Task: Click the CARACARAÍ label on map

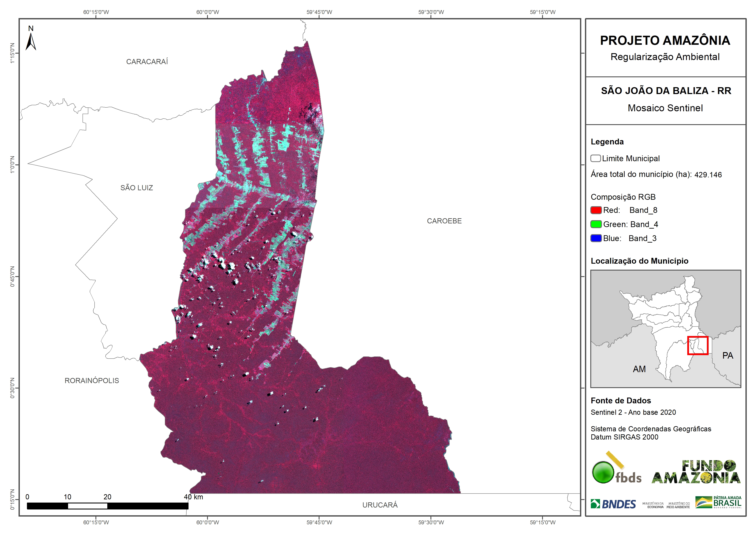Action: point(147,62)
